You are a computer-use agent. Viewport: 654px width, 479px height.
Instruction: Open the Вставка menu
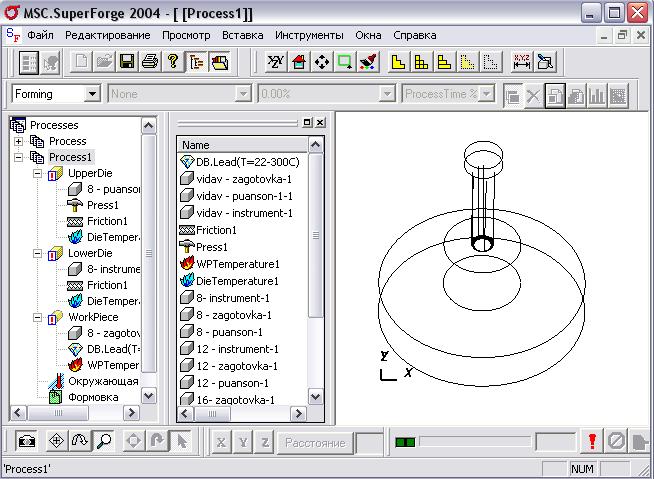pos(242,35)
